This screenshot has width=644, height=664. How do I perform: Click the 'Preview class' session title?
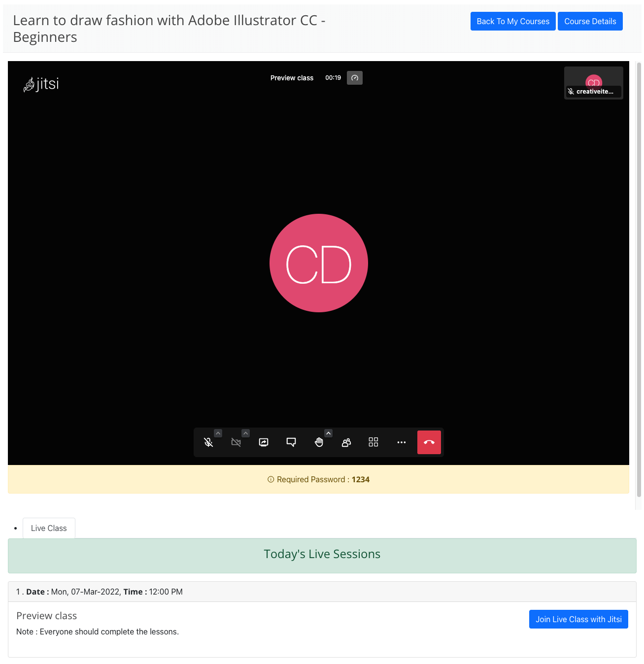[47, 616]
